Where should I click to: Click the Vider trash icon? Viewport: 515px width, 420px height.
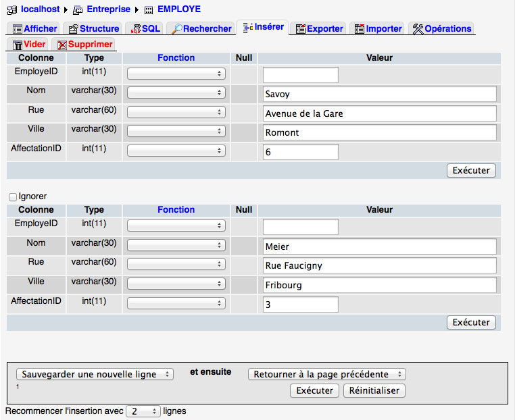click(x=18, y=45)
